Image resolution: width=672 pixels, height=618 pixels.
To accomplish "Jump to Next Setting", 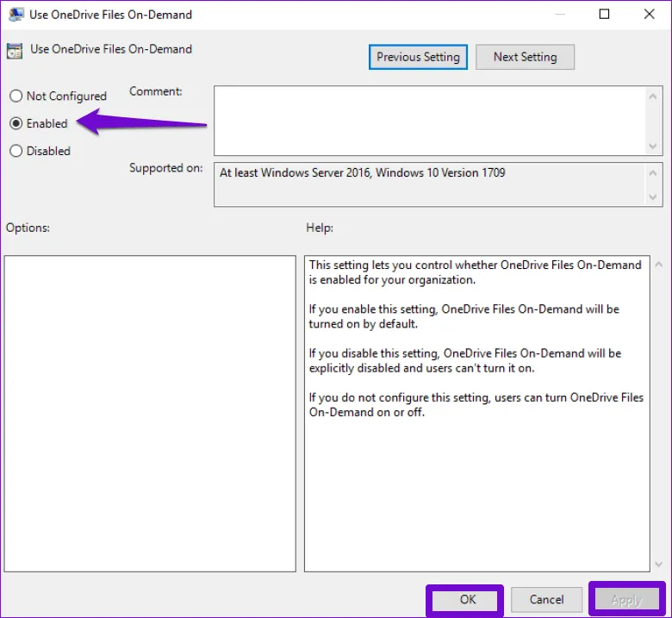I will [x=525, y=57].
